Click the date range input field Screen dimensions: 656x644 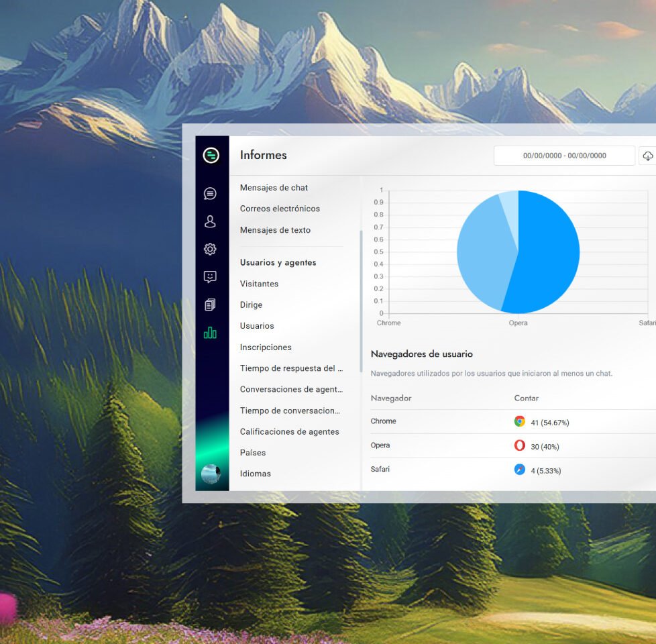564,156
